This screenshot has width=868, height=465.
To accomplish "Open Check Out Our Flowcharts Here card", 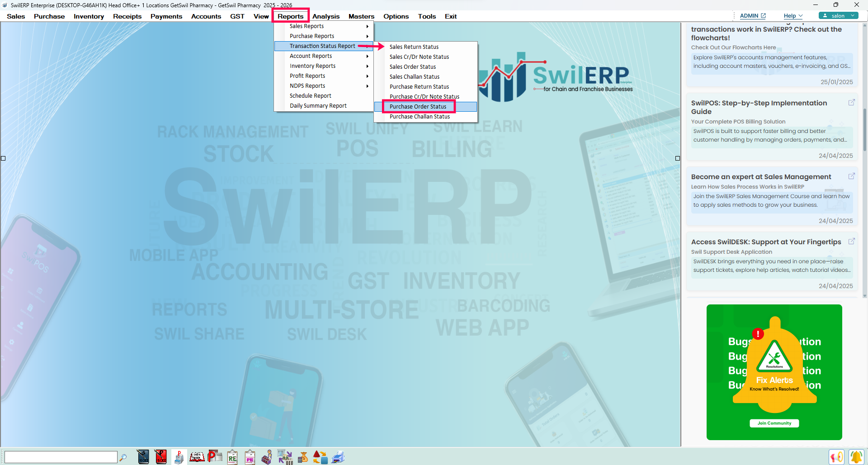I will click(772, 54).
